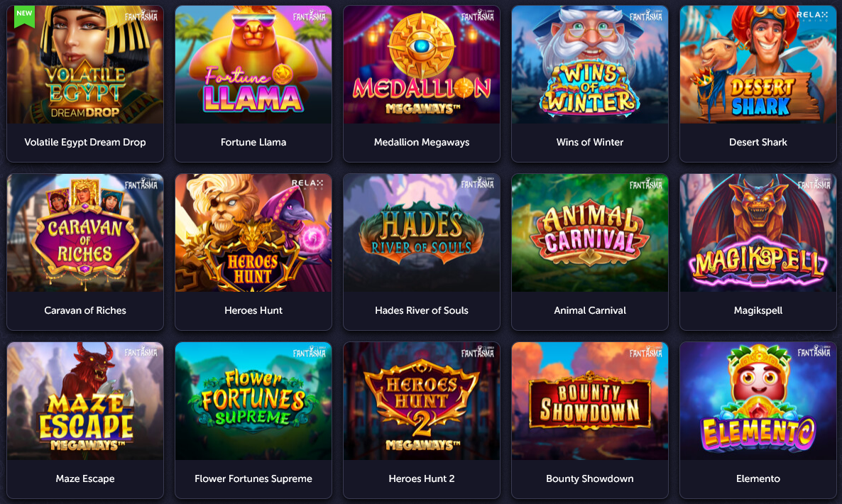Click the Fantasma logo on Magikspell
The height and width of the screenshot is (504, 842).
pyautogui.click(x=814, y=184)
